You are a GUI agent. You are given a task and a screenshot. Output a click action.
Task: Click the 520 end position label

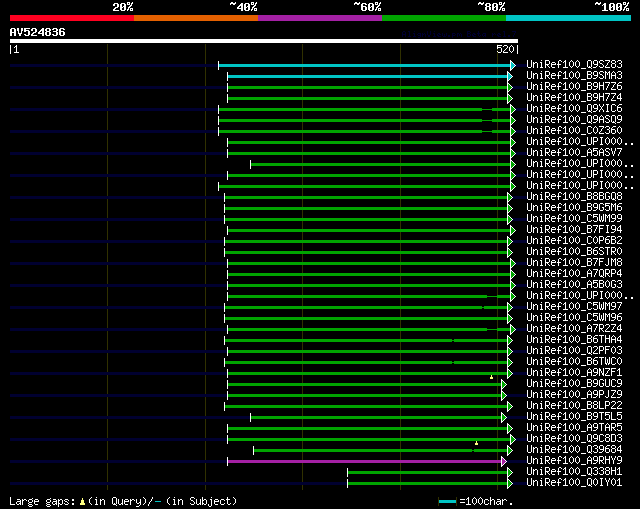pyautogui.click(x=505, y=49)
